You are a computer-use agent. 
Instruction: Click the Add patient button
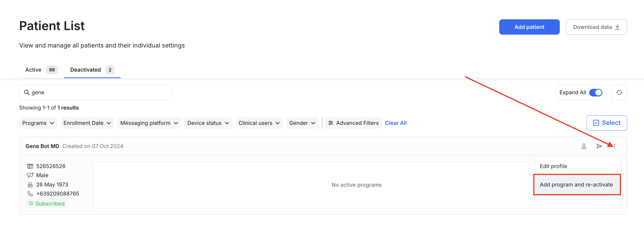[529, 27]
